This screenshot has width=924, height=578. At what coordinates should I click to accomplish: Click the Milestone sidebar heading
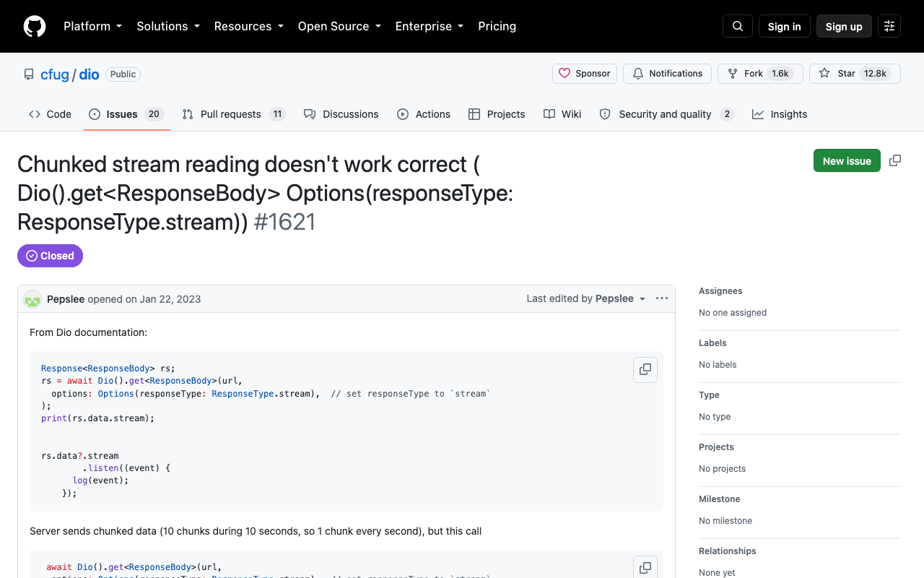[x=720, y=499]
